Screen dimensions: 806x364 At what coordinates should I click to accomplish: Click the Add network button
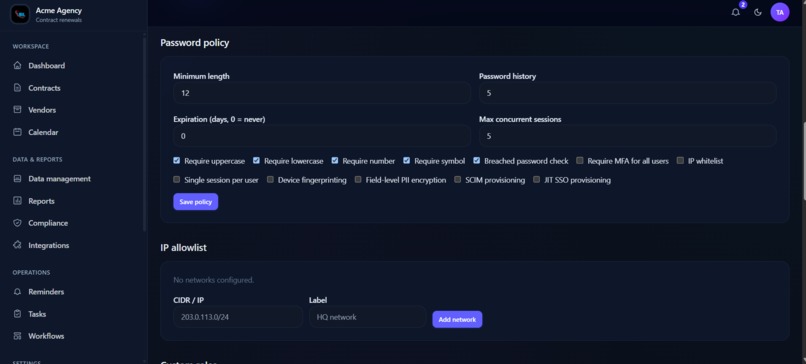point(457,319)
